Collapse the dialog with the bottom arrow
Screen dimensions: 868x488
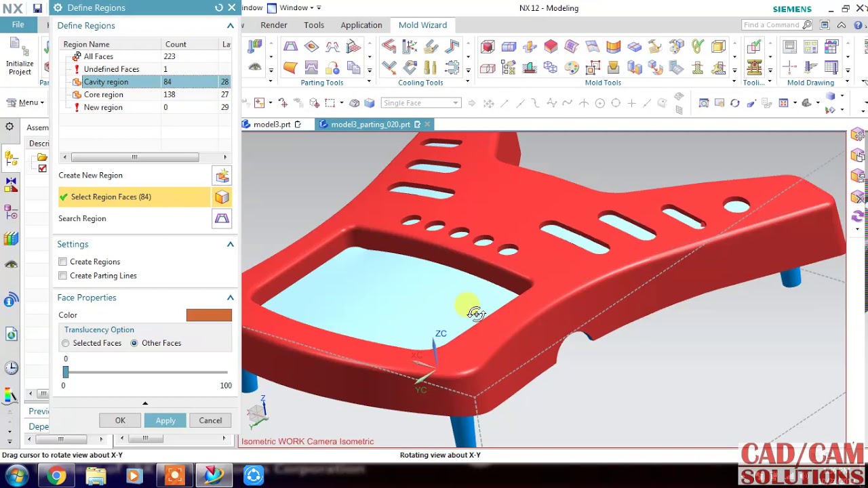pyautogui.click(x=145, y=403)
